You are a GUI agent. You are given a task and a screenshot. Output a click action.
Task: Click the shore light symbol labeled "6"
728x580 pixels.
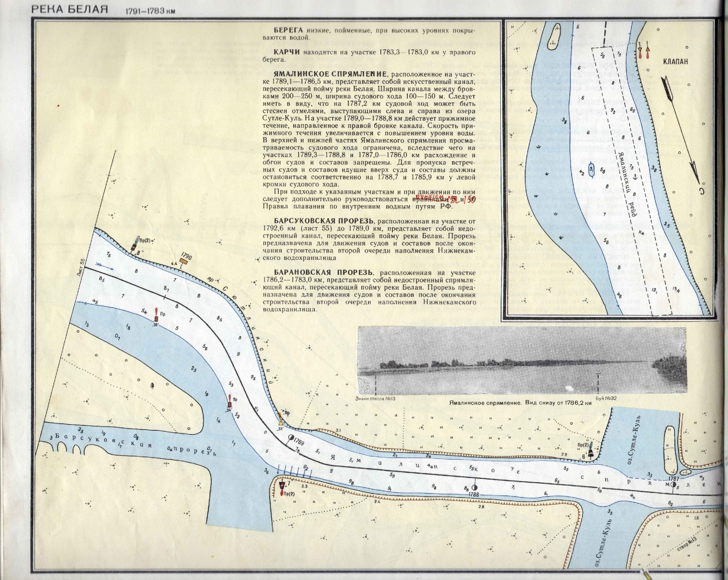click(x=591, y=451)
